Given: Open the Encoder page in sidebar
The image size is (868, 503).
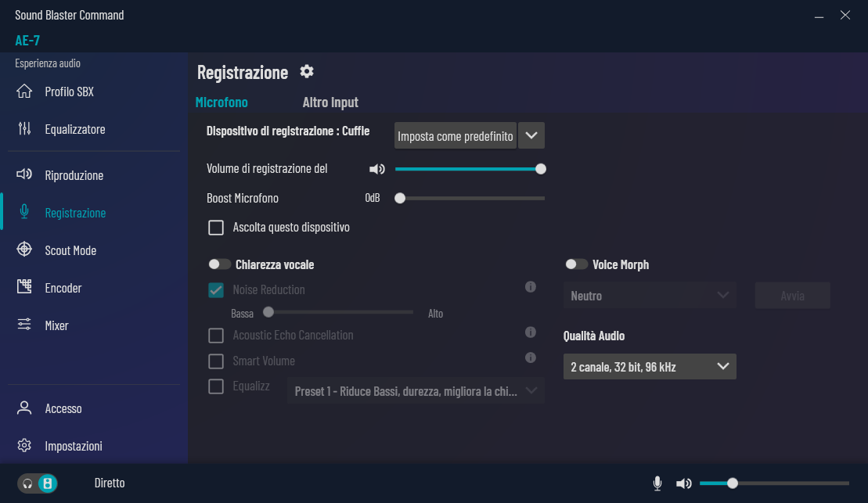Looking at the screenshot, I should point(63,288).
